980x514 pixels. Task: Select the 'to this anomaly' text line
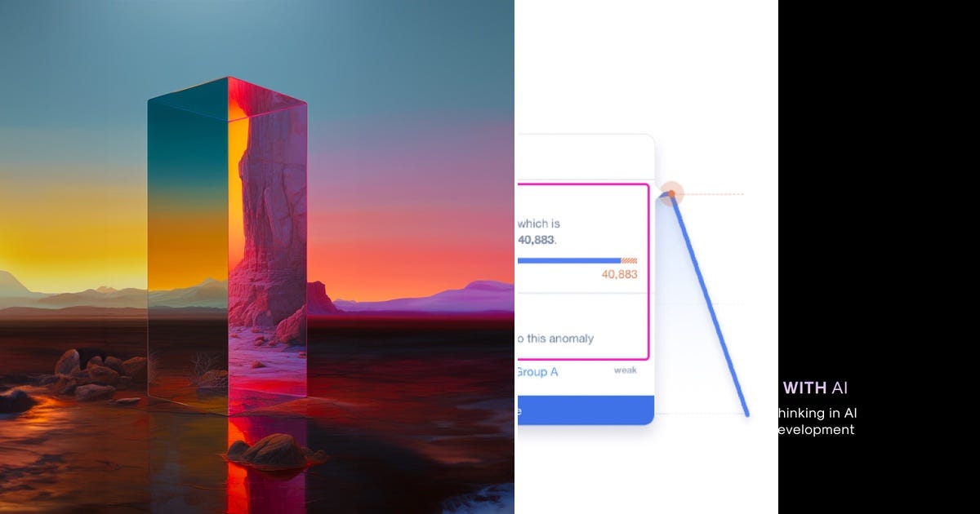[555, 338]
